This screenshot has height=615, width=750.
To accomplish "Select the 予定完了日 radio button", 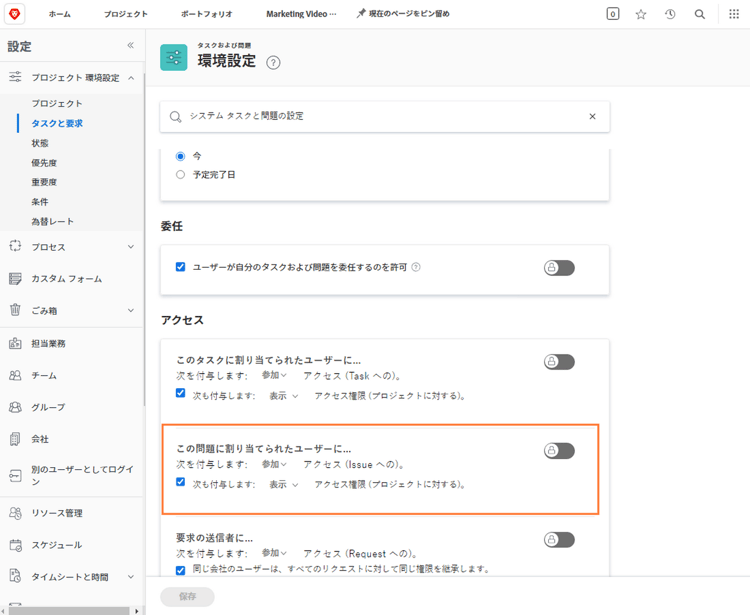I will (x=180, y=175).
